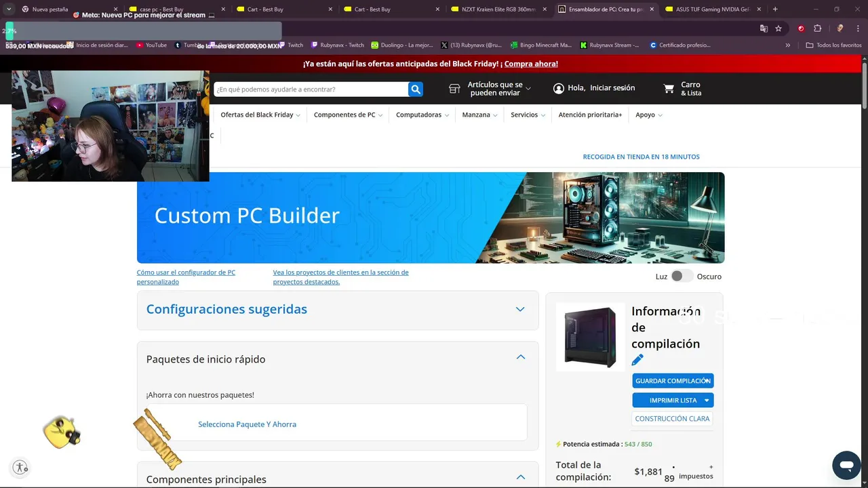Viewport: 868px width, 488px height.
Task: Click the Construcción Clara button
Action: (x=672, y=419)
